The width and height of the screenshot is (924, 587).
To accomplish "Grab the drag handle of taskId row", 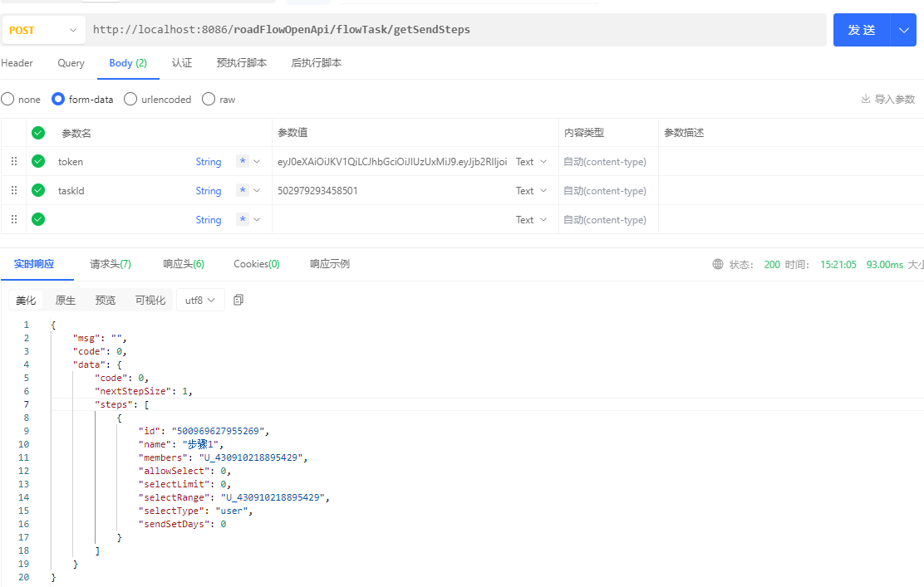I will (x=14, y=190).
